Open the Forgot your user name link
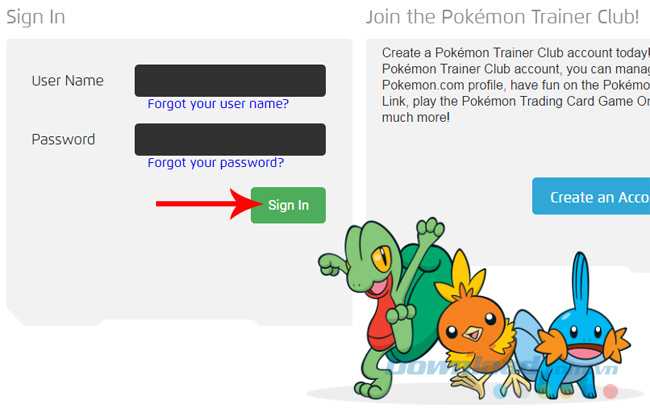This screenshot has height=409, width=650. point(218,104)
